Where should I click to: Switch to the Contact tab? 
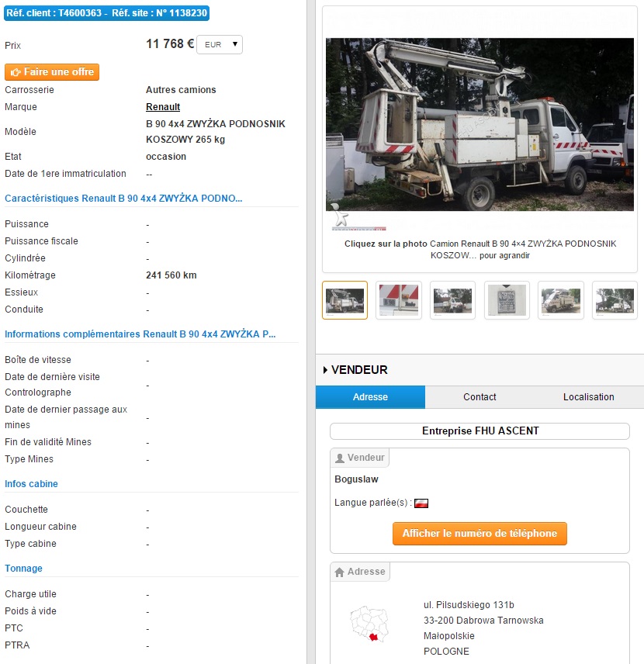(480, 397)
